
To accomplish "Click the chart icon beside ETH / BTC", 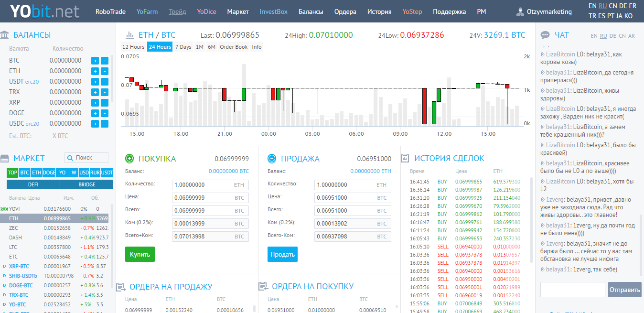I will click(x=129, y=35).
